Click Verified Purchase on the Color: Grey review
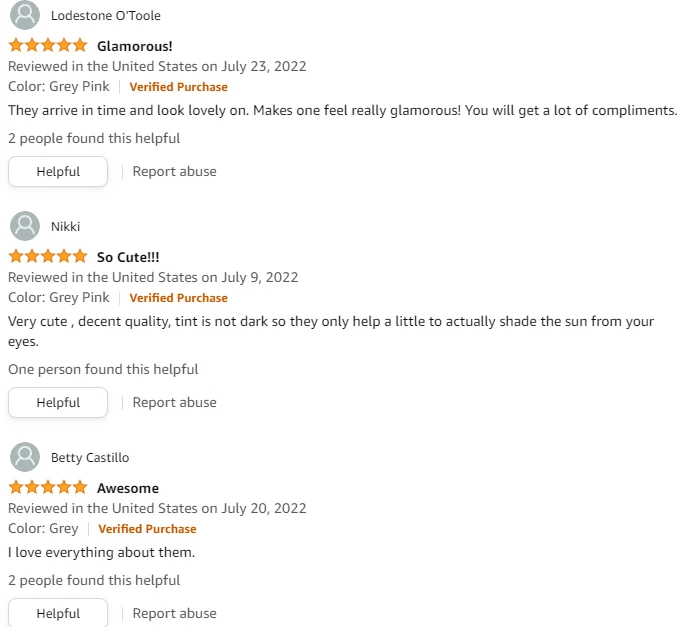 [x=147, y=529]
